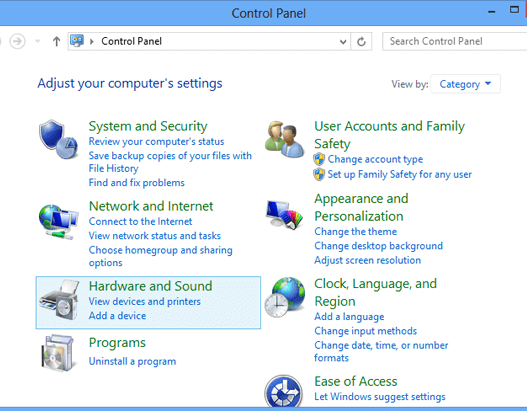The width and height of the screenshot is (527, 411).
Task: Expand the View by Category dropdown
Action: click(x=465, y=84)
